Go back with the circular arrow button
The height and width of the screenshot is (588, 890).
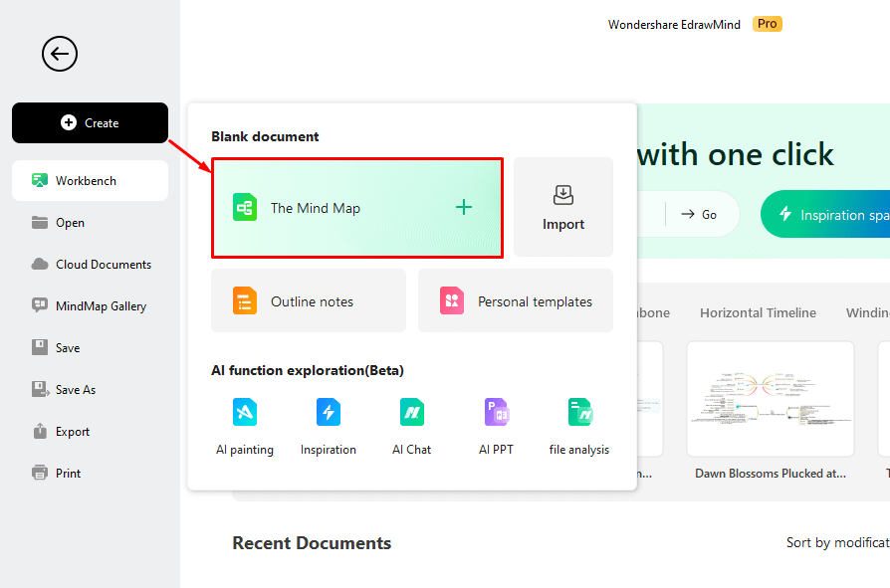click(60, 54)
